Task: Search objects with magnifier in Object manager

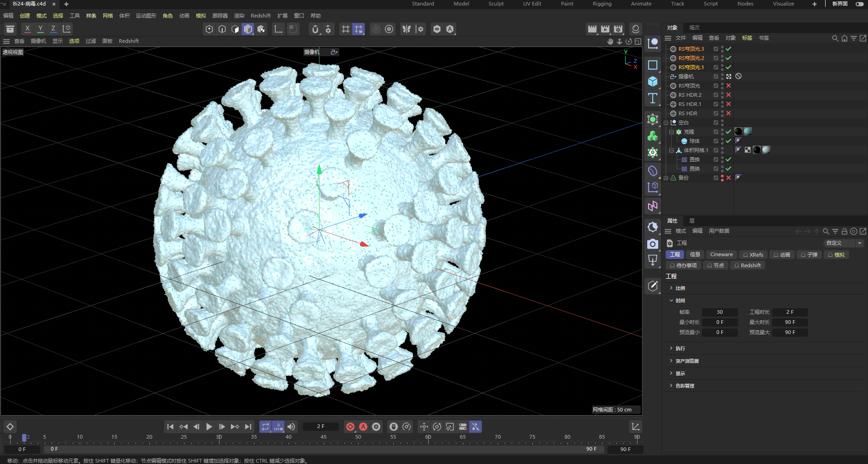Action: point(835,38)
